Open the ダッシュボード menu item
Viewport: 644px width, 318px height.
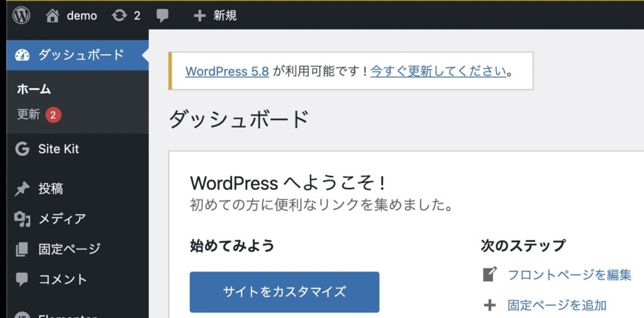coord(80,55)
